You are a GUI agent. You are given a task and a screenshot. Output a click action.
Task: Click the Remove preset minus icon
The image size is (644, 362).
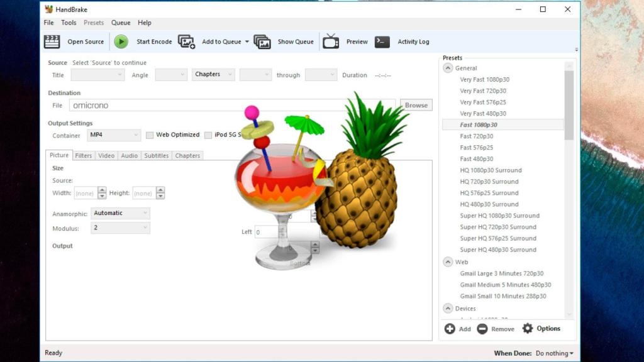[x=482, y=329]
